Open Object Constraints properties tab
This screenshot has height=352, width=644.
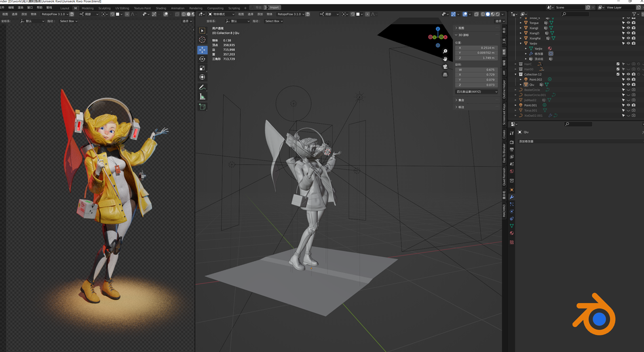[x=512, y=218]
